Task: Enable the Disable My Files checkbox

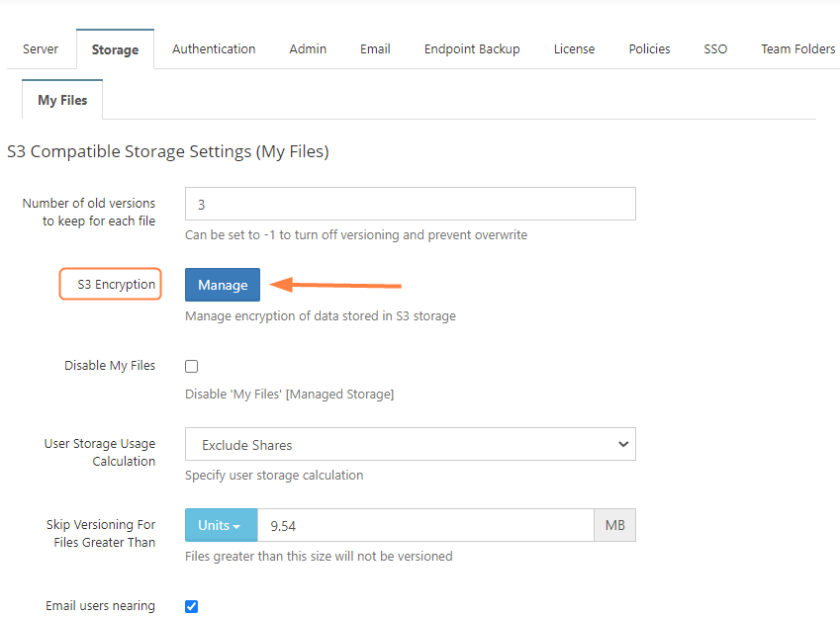Action: [191, 366]
